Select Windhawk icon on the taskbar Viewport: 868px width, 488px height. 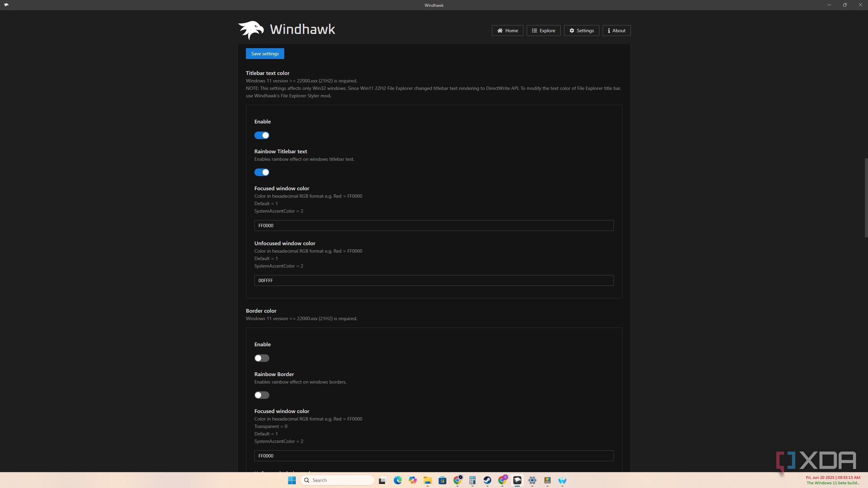click(517, 480)
